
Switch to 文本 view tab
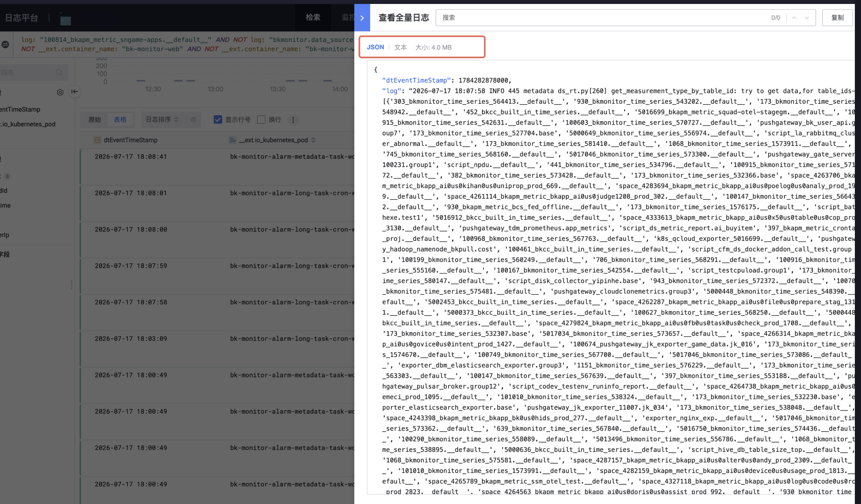(400, 47)
